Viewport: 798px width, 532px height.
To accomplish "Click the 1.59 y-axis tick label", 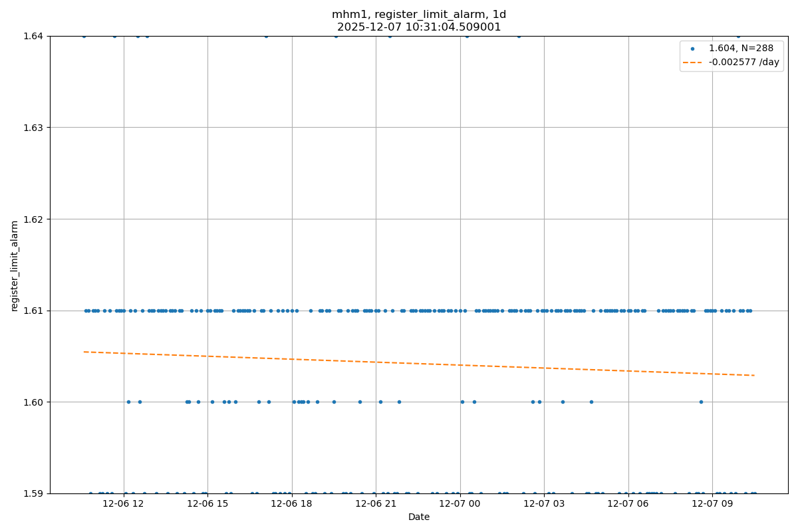I will coord(33,493).
